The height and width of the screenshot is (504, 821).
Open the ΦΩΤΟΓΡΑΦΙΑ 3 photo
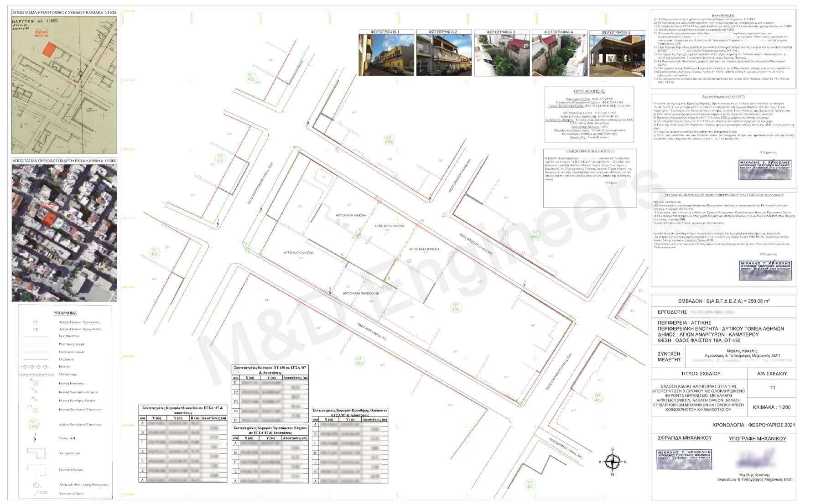click(502, 55)
